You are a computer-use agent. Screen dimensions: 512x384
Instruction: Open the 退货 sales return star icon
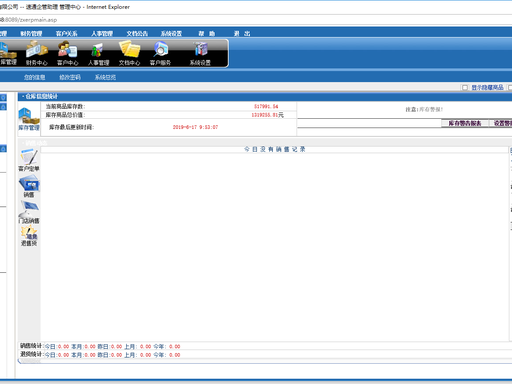coord(29,236)
